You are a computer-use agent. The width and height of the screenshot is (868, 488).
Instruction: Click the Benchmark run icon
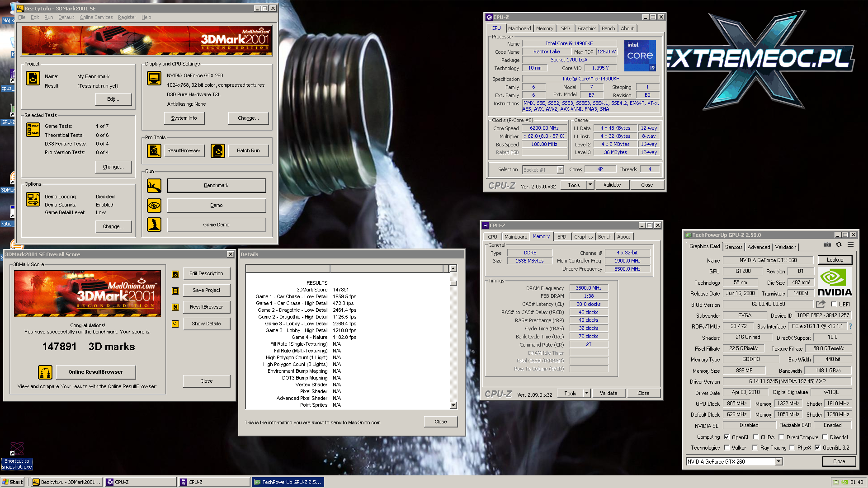[154, 186]
